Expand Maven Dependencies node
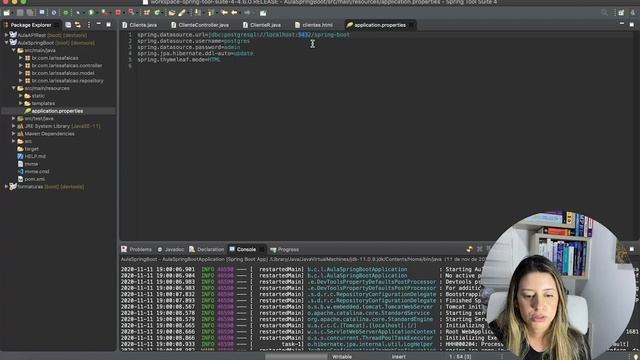 (13, 133)
